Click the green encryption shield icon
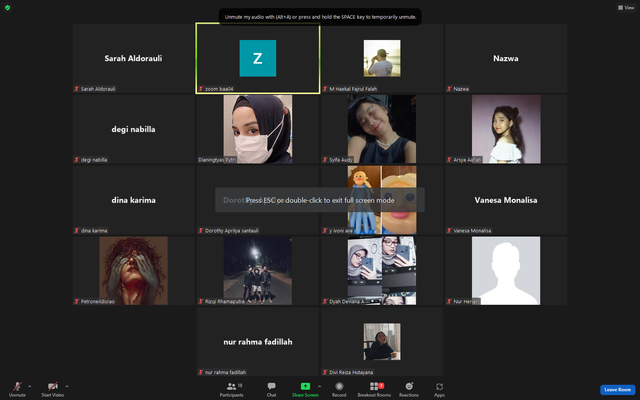The width and height of the screenshot is (640, 400). 7,7
